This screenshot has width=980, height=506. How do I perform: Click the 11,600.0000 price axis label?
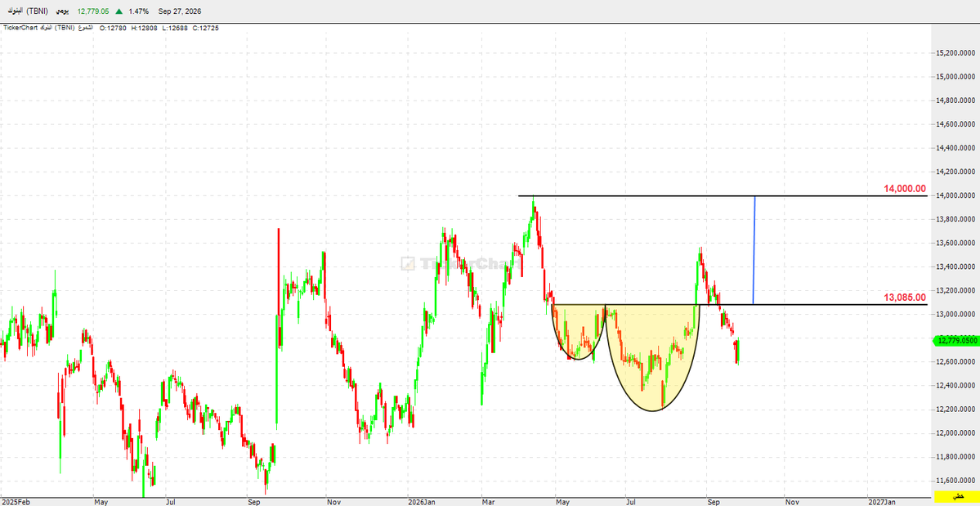955,481
